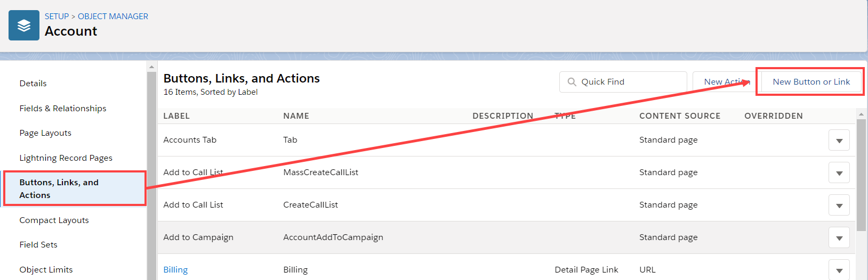Open the Billing row dropdown arrow
Screen dimensions: 868x280
click(839, 270)
